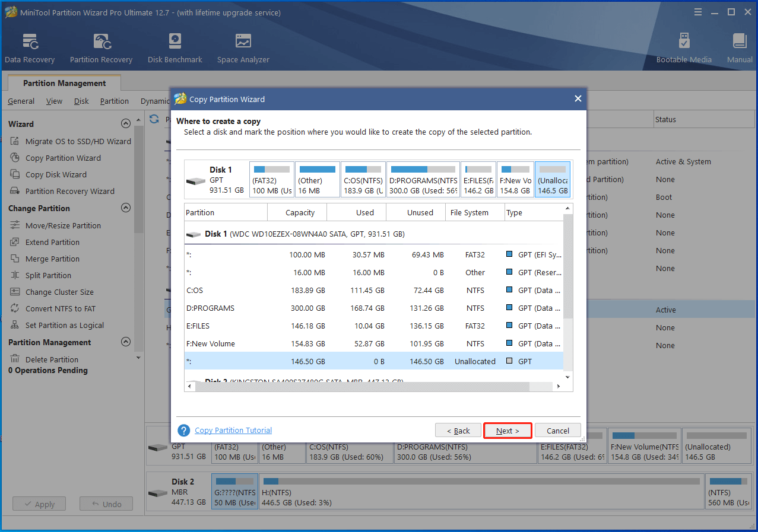Click the Partition Recovery Wizard sidebar icon

(15, 191)
